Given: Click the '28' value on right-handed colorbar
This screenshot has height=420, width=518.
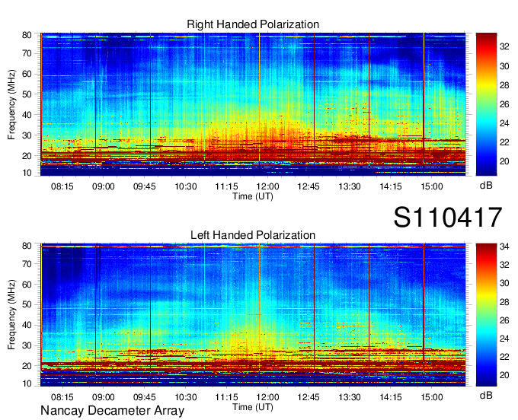Looking at the screenshot, I should [x=504, y=85].
